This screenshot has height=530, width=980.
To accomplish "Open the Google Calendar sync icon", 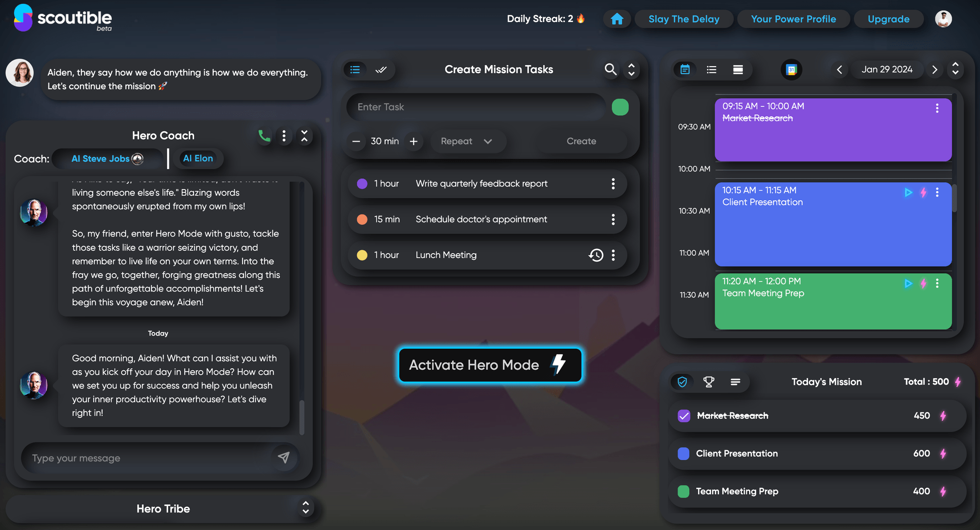I will click(x=791, y=70).
